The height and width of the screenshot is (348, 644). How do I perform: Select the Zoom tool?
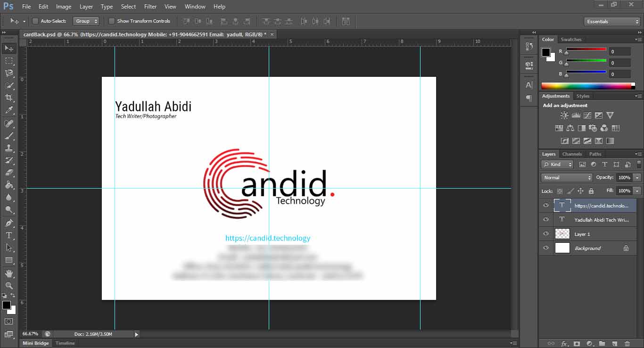tap(9, 286)
